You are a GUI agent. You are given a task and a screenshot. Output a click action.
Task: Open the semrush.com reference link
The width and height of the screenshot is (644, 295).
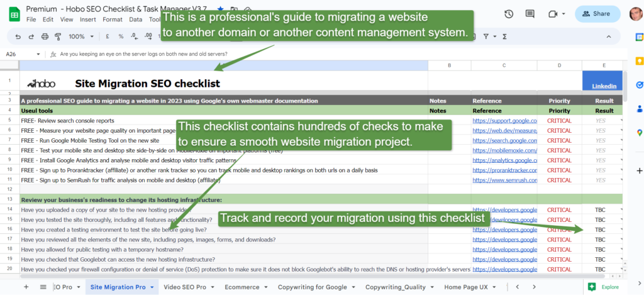(505, 180)
